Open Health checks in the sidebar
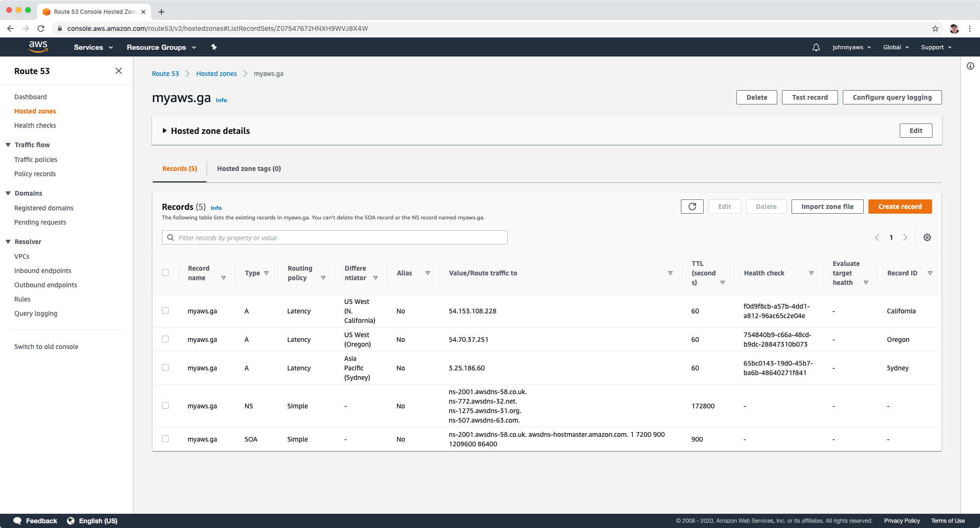The width and height of the screenshot is (980, 528). pos(35,125)
